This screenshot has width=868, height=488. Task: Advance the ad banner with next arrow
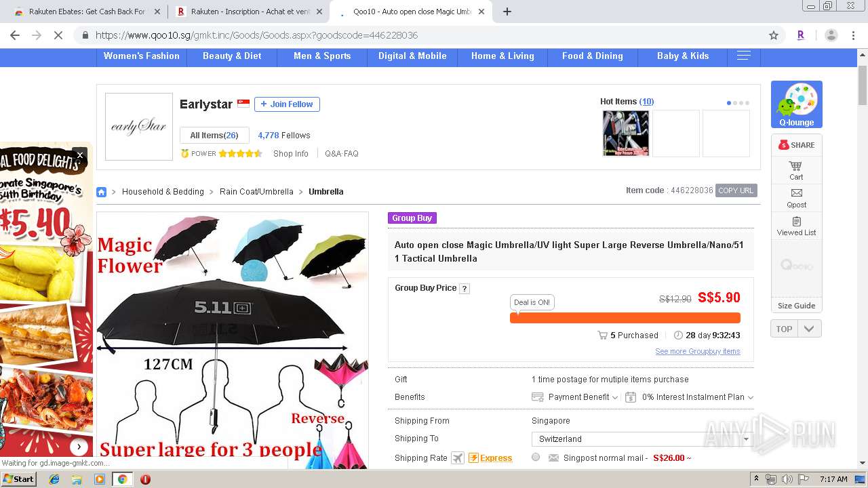(x=79, y=447)
